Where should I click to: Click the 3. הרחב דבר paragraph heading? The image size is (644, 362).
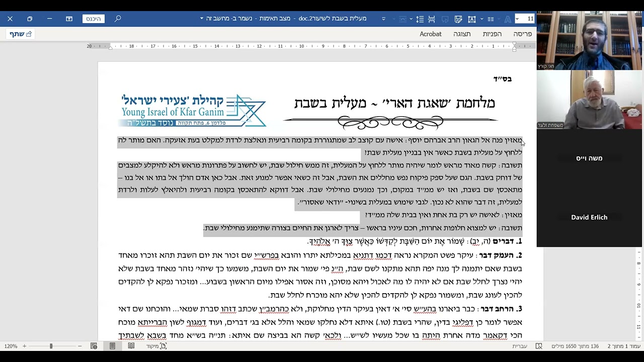click(501, 308)
